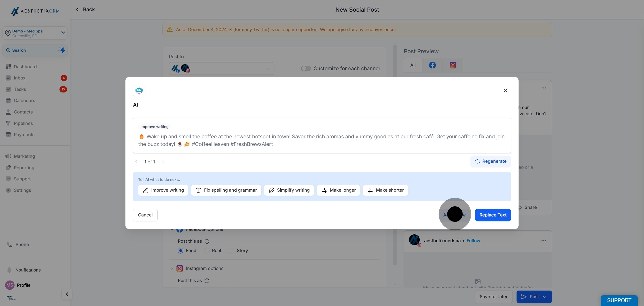Click the Replace Text button

tap(492, 215)
